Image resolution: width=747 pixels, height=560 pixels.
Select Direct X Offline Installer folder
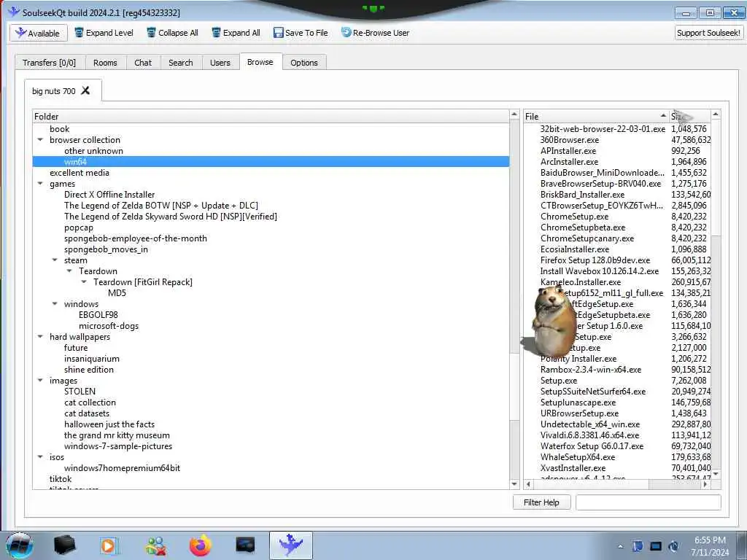109,195
